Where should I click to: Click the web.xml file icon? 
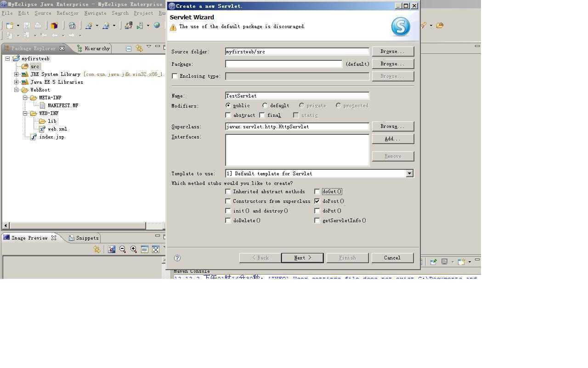(x=42, y=129)
